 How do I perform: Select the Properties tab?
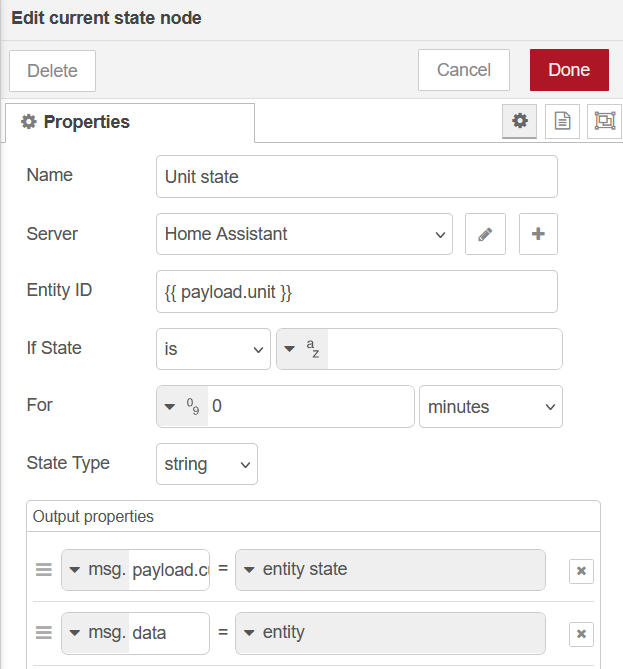click(129, 122)
